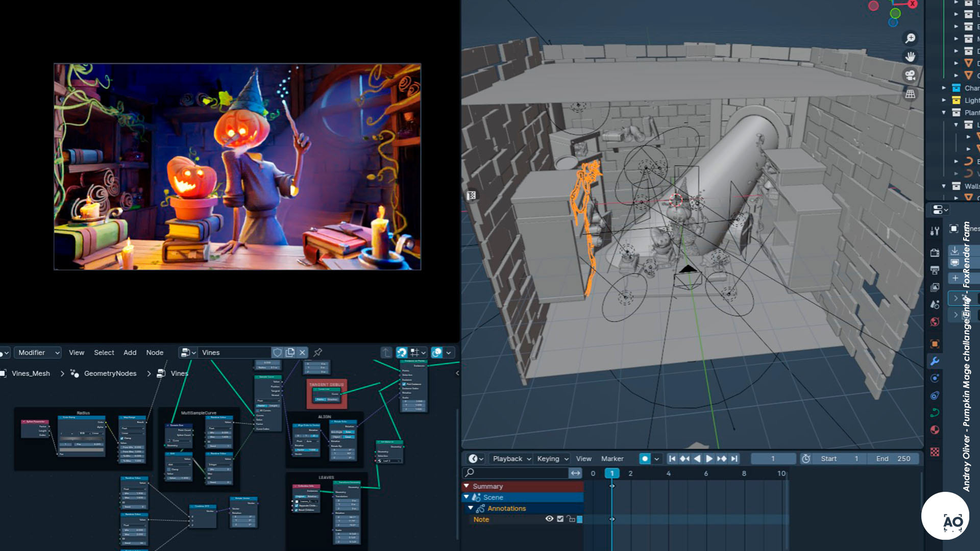Jump to previous keyframe button
Image resolution: width=980 pixels, height=551 pixels.
(684, 459)
